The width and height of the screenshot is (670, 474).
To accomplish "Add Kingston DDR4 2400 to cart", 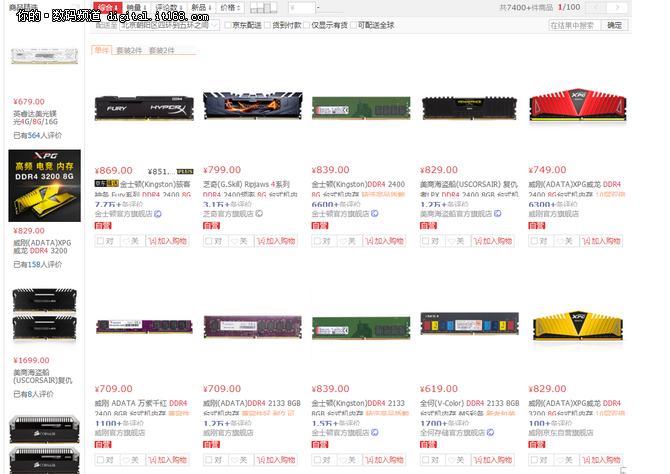I will (385, 241).
